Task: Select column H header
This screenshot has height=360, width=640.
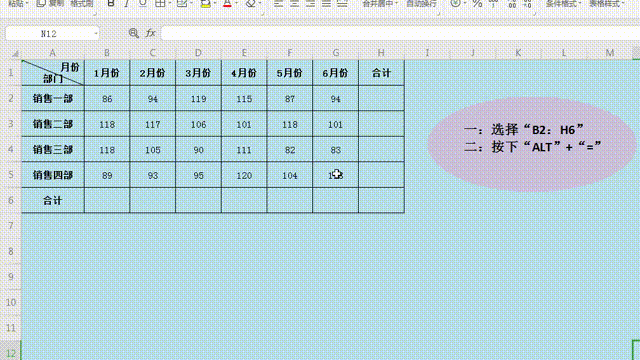Action: 381,53
